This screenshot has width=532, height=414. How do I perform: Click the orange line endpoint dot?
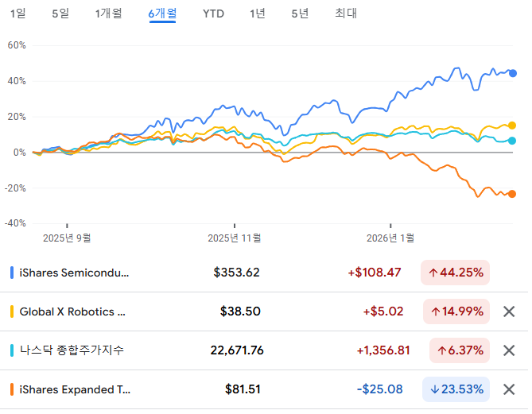coord(512,194)
